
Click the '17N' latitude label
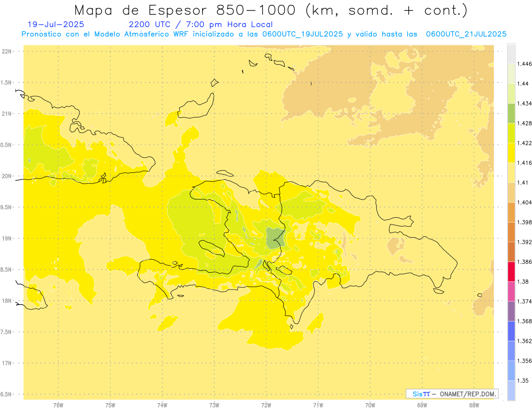[x=7, y=363]
